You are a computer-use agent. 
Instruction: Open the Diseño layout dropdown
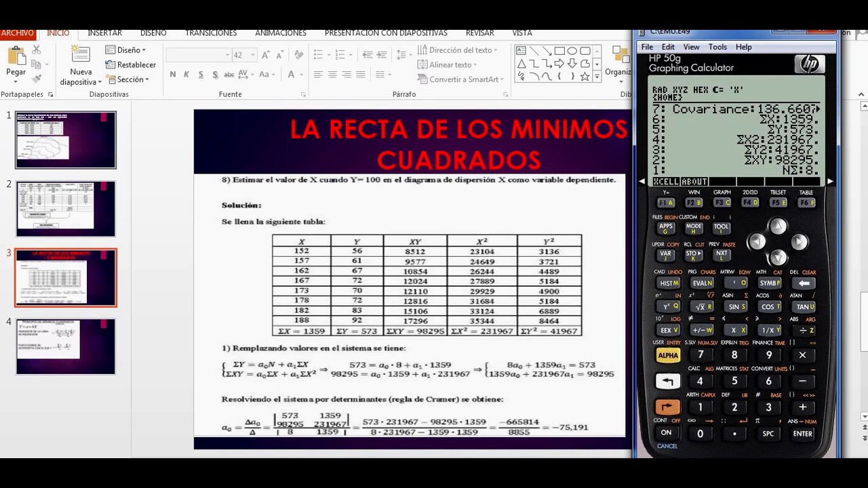point(126,50)
